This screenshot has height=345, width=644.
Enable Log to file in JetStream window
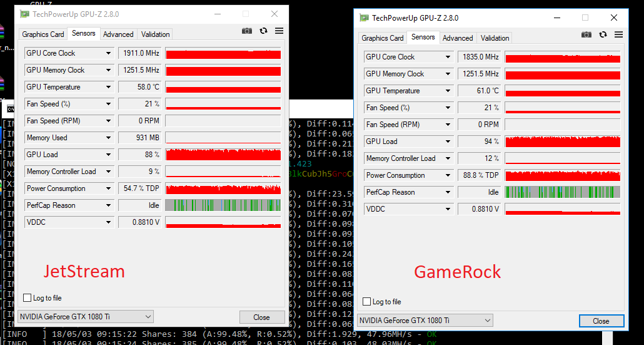pyautogui.click(x=27, y=297)
